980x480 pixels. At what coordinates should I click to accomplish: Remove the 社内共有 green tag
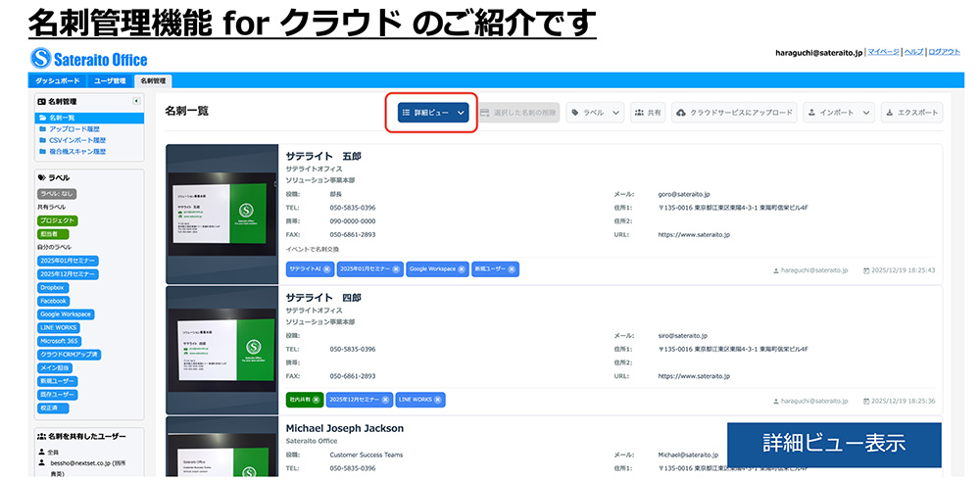(318, 400)
